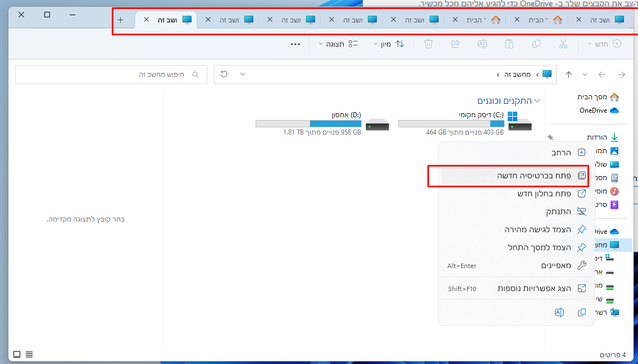This screenshot has width=638, height=364.
Task: Click the Copy icon at context menu bottom
Action: (x=582, y=312)
